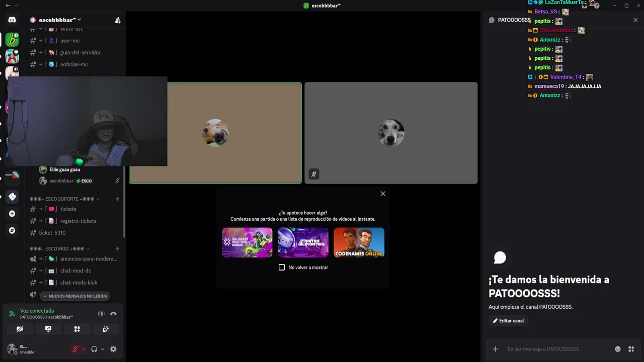Open the chat-mods-kick channel
Image resolution: width=644 pixels, height=362 pixels.
(x=74, y=283)
